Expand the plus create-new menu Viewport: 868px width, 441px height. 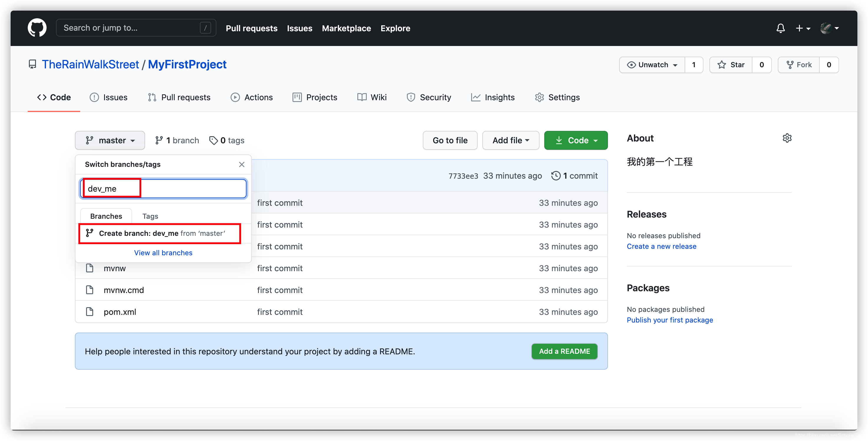tap(803, 28)
